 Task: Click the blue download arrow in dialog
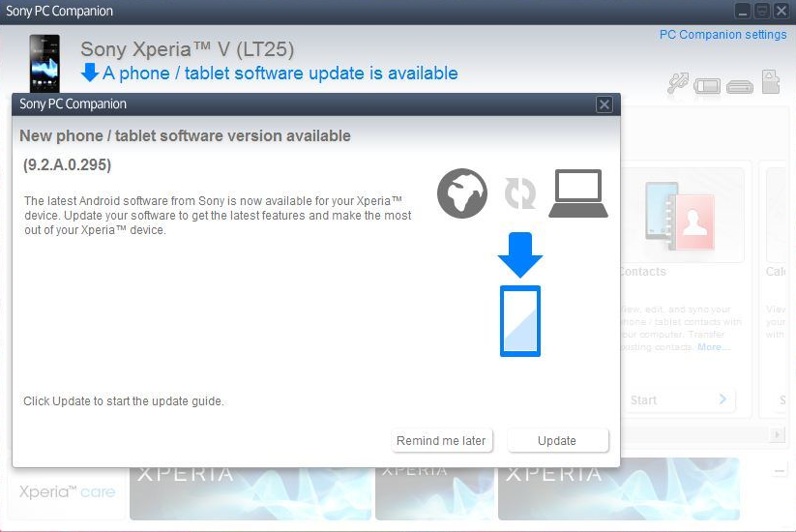519,254
